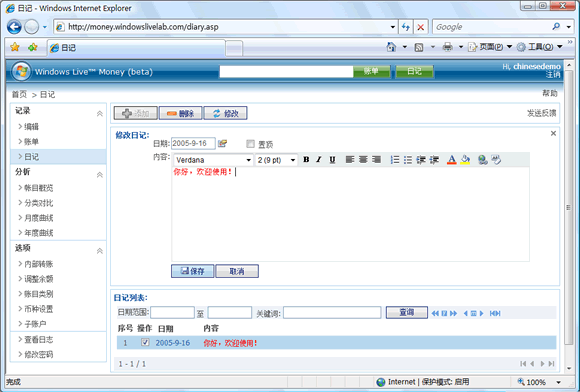Click the page vertical scrollbar thumb
This screenshot has height=392, width=580.
569,207
